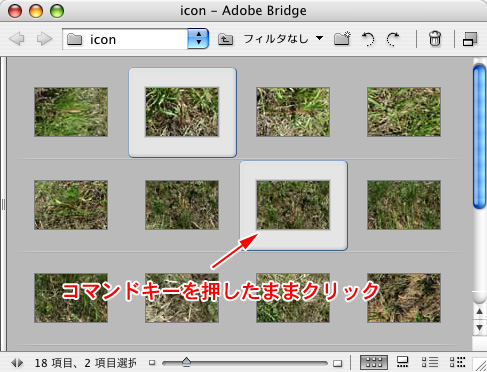This screenshot has width=487, height=372.
Task: Select the fourth thumbnail in top row
Action: point(404,112)
